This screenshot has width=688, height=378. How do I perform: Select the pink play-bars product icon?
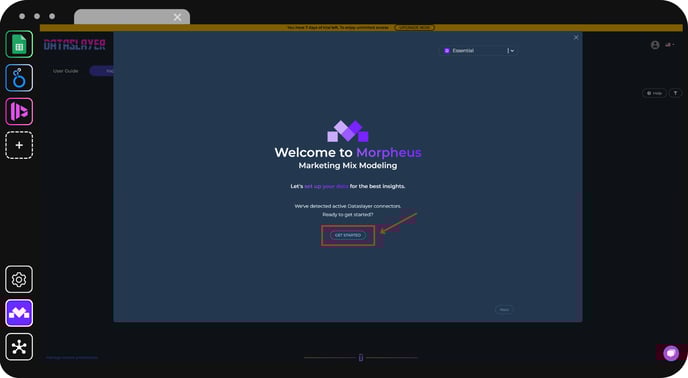coord(19,112)
